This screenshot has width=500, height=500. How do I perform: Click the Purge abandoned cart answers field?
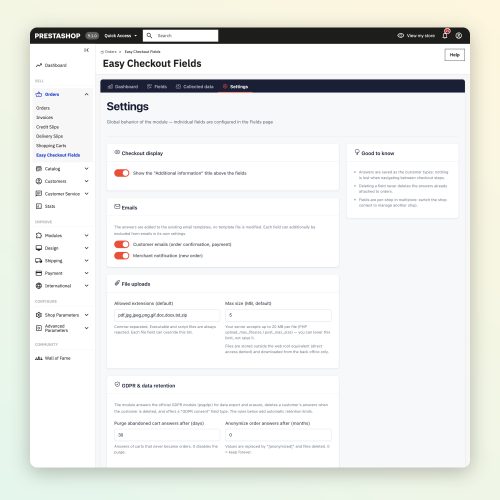pos(167,435)
